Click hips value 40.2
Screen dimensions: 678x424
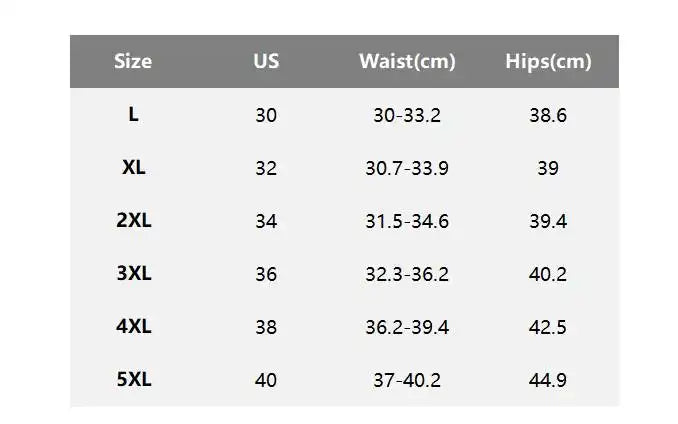coord(548,274)
